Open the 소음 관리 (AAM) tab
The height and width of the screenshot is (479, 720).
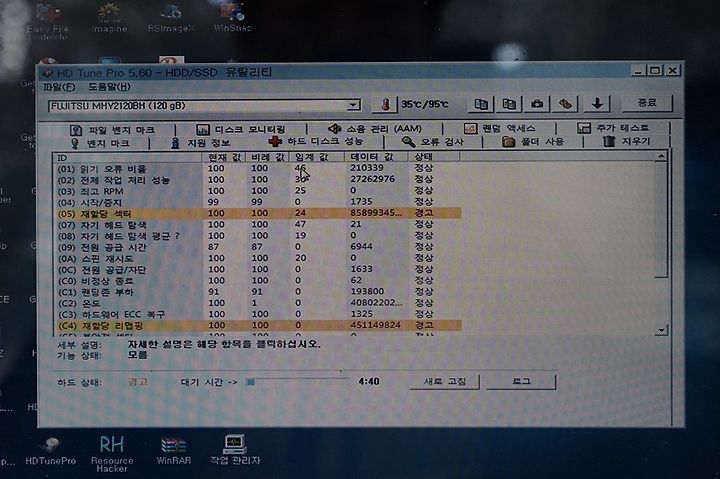pos(375,129)
